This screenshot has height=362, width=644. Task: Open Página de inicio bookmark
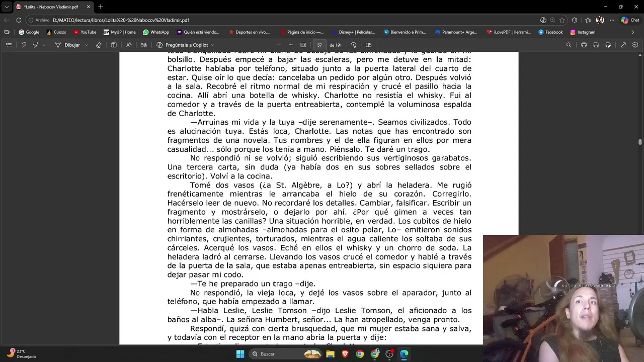pos(302,32)
